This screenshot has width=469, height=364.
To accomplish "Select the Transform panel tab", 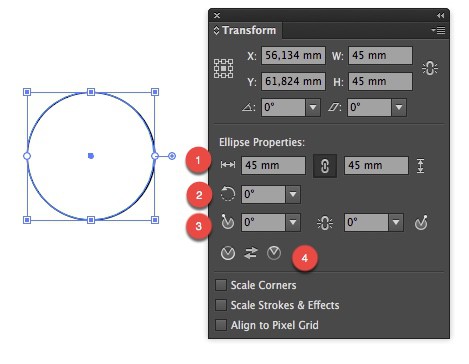I will click(x=245, y=30).
